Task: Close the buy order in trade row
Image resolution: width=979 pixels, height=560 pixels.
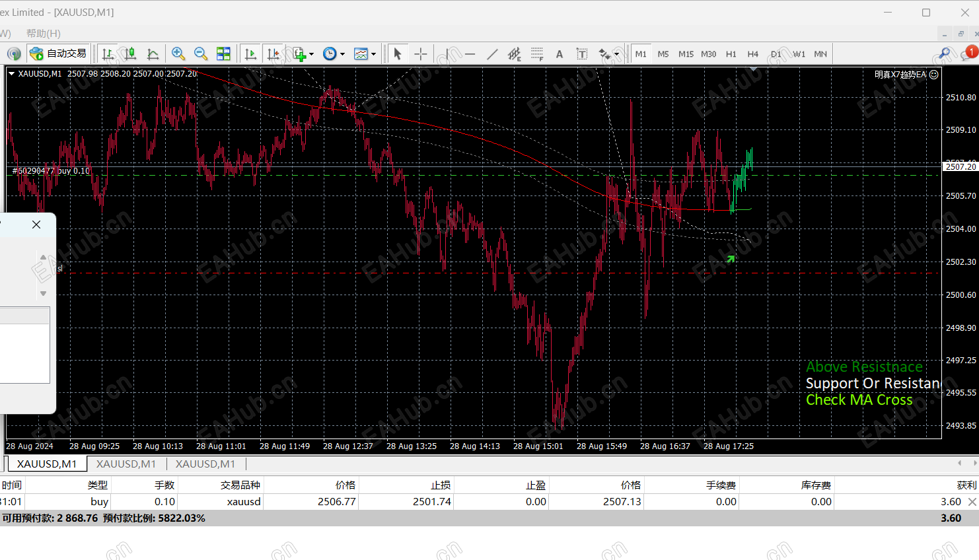Action: coord(972,502)
